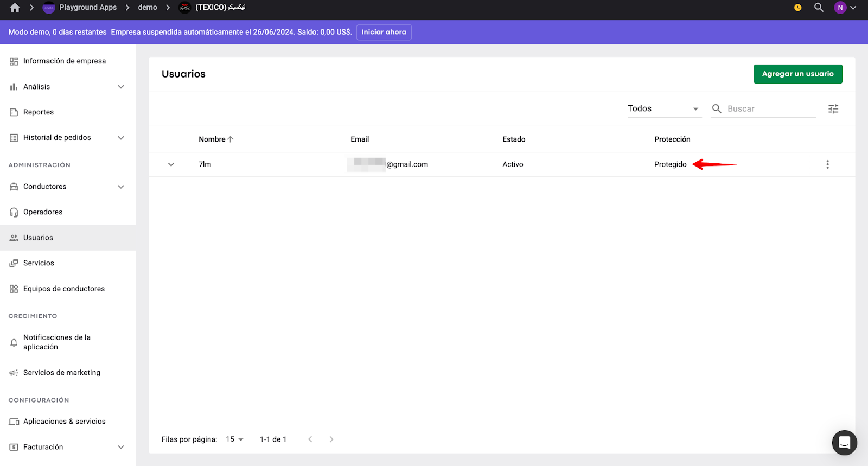Viewport: 868px width, 466px height.
Task: Click the Reportes document icon
Action: 14,112
